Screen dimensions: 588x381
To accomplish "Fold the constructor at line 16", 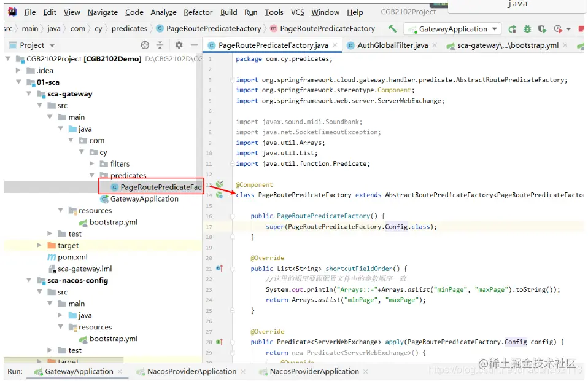I will (x=233, y=216).
